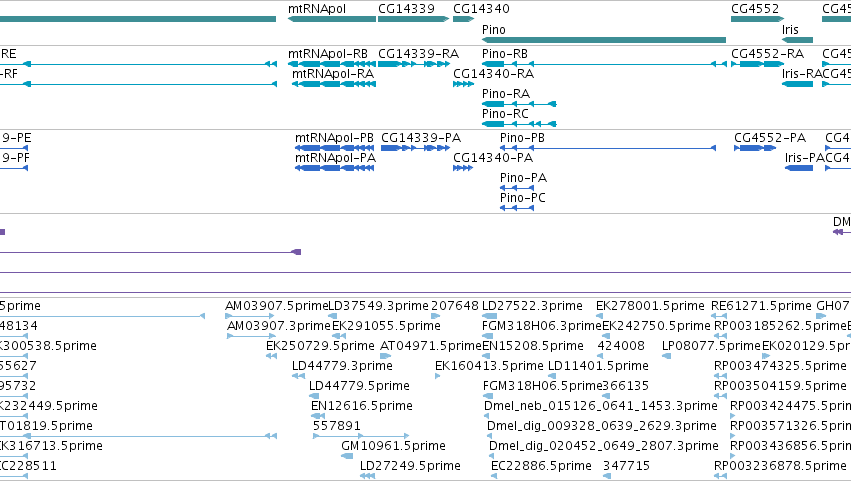Click the LD44779.5prime EST label
Viewport: 851px width, 481px height.
point(359,386)
